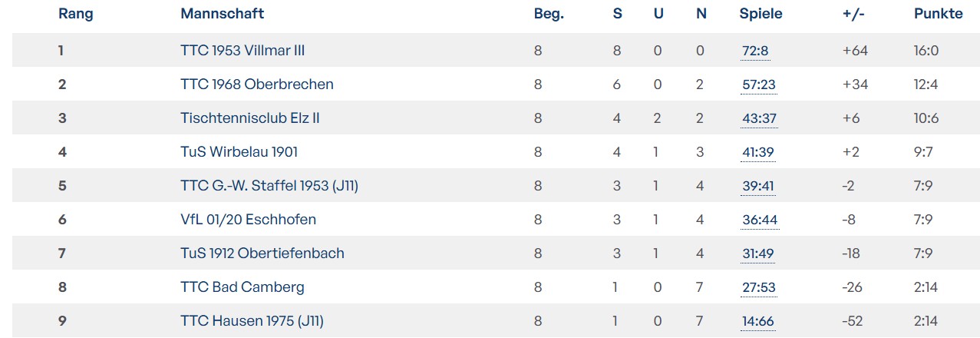Viewport: 980px width, 338px height.
Task: Select the 43:37 games score
Action: [759, 119]
